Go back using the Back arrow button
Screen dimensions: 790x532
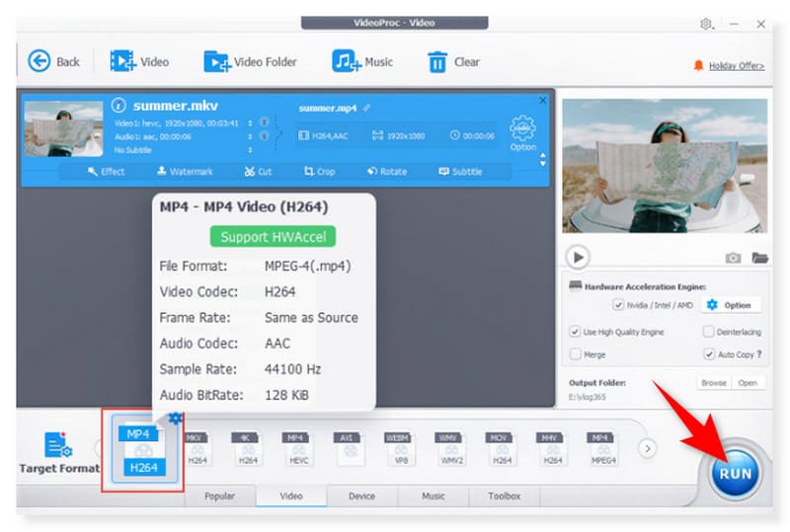coord(39,61)
